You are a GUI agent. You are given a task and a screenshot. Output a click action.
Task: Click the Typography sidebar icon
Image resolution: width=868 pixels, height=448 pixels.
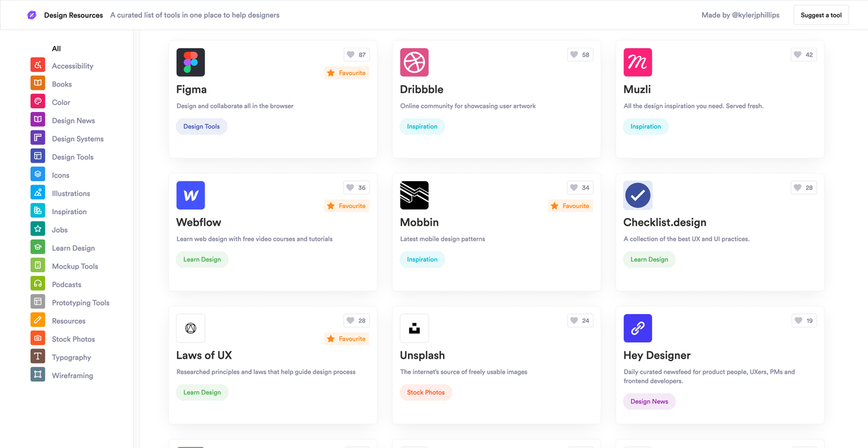coord(38,357)
